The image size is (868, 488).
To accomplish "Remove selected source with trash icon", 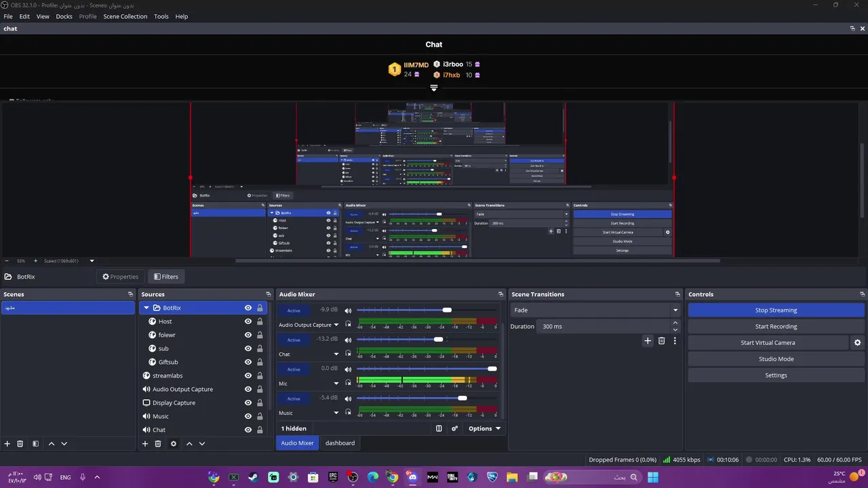I will (158, 444).
